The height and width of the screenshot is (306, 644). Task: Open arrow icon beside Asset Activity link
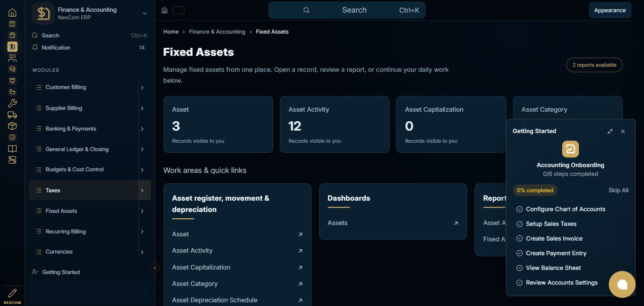pos(300,251)
